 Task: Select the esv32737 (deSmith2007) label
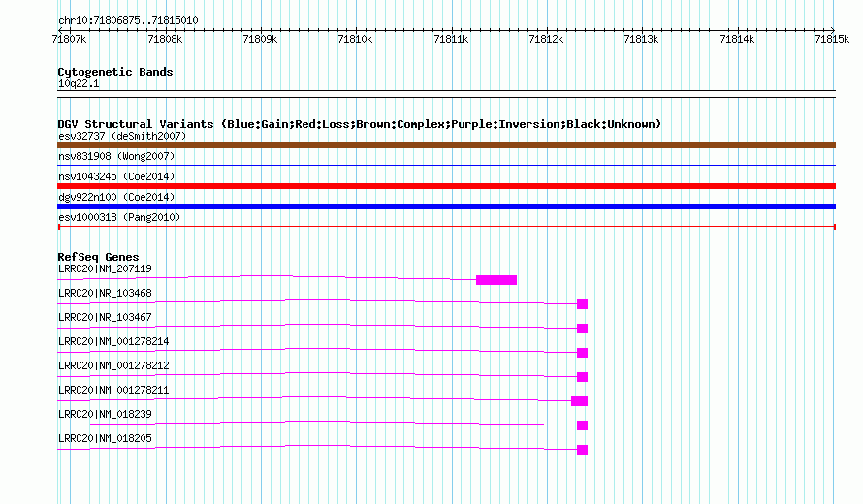point(122,136)
